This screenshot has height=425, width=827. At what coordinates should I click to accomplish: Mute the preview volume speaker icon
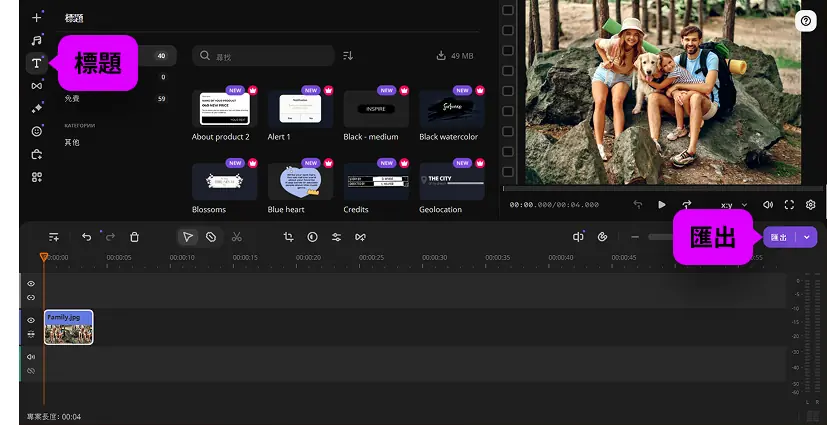pos(768,205)
